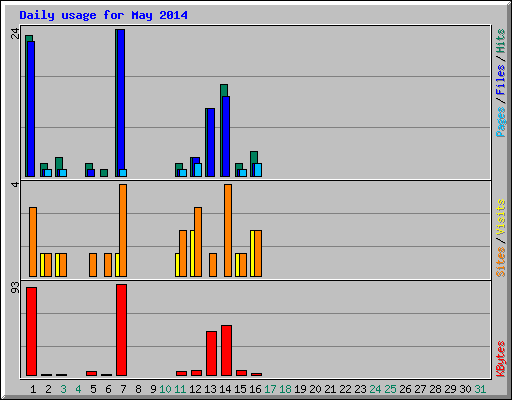Select the yellow Visits bar for day 16
512x400 pixels.
click(x=252, y=253)
